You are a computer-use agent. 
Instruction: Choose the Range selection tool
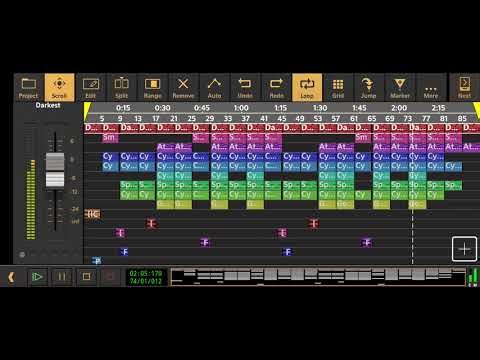pos(152,87)
